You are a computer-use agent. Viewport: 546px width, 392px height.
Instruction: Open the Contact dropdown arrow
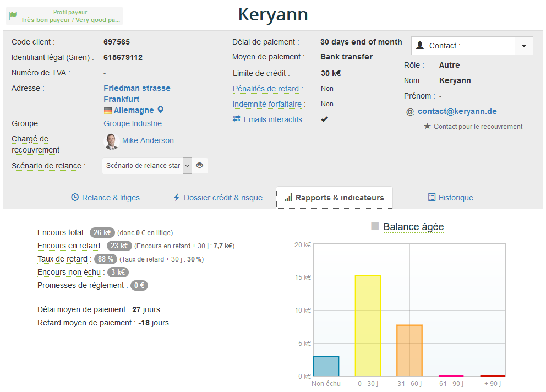pyautogui.click(x=524, y=46)
